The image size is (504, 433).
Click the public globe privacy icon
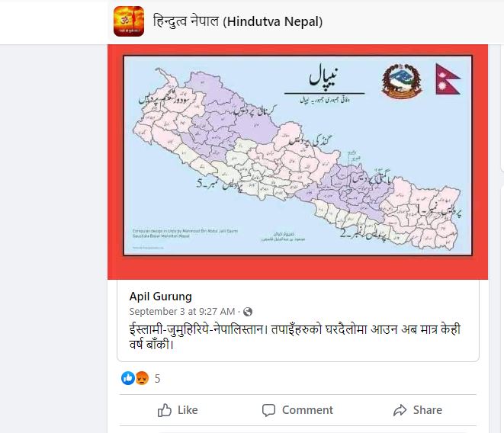[x=248, y=312]
